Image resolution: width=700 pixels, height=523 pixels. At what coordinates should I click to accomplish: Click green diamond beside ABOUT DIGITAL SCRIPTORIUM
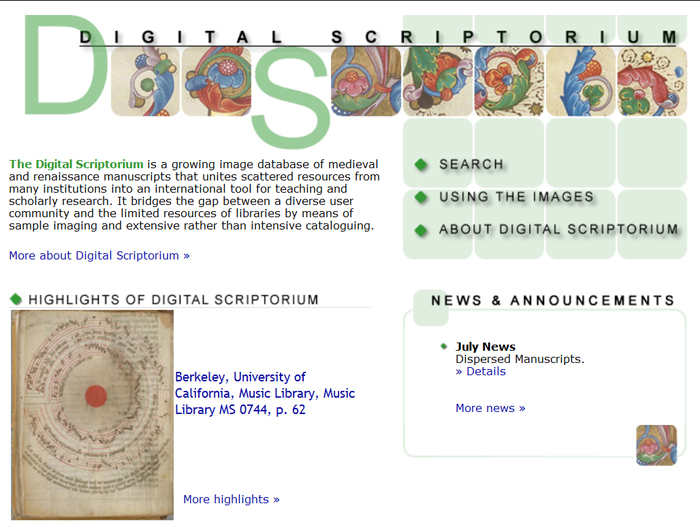421,230
